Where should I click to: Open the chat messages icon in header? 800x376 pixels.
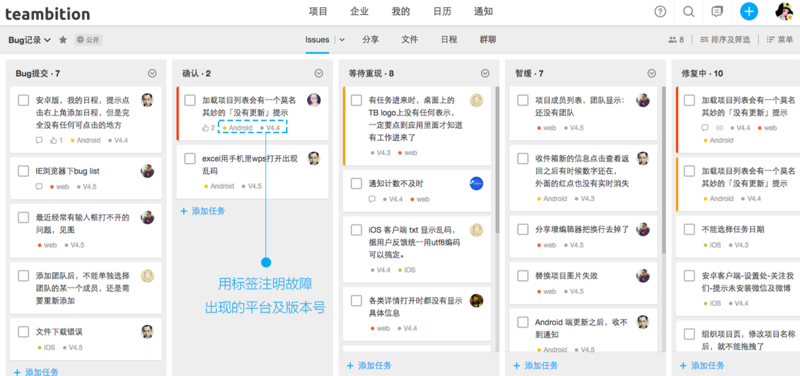(717, 12)
